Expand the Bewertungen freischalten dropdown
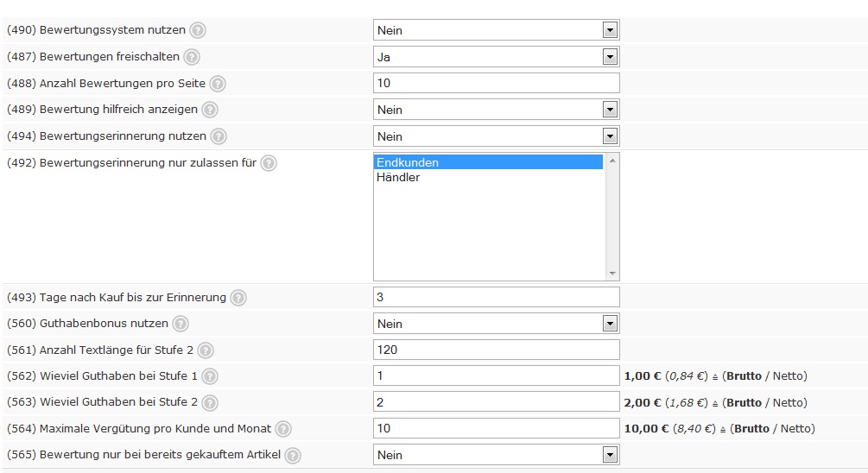The width and height of the screenshot is (868, 473). [x=496, y=57]
